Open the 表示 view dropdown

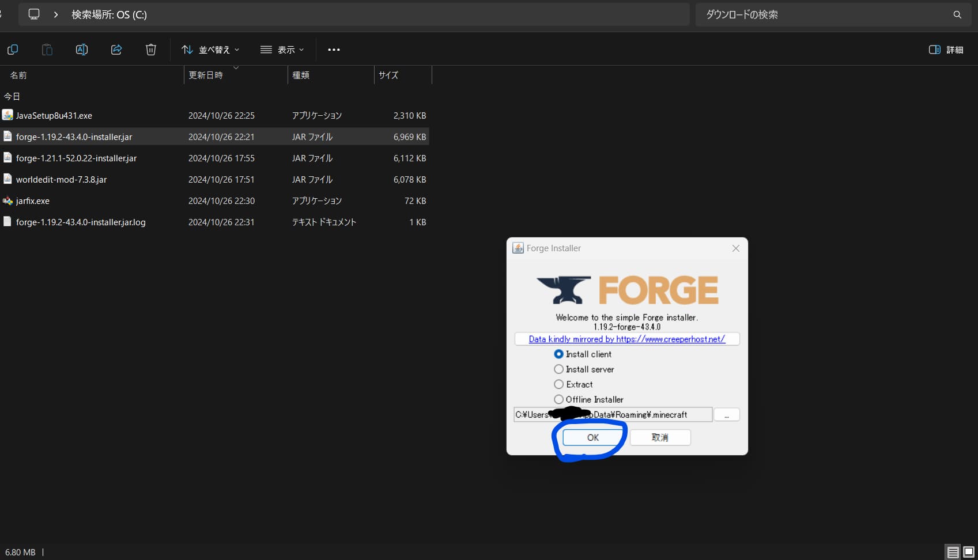point(282,50)
